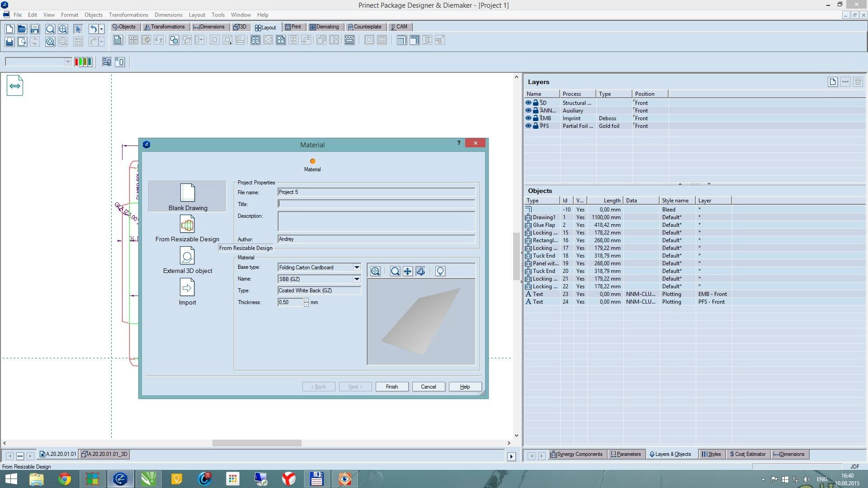The image size is (868, 488).
Task: Click the vertical scrollbar thumb of canvas
Action: coord(516,257)
